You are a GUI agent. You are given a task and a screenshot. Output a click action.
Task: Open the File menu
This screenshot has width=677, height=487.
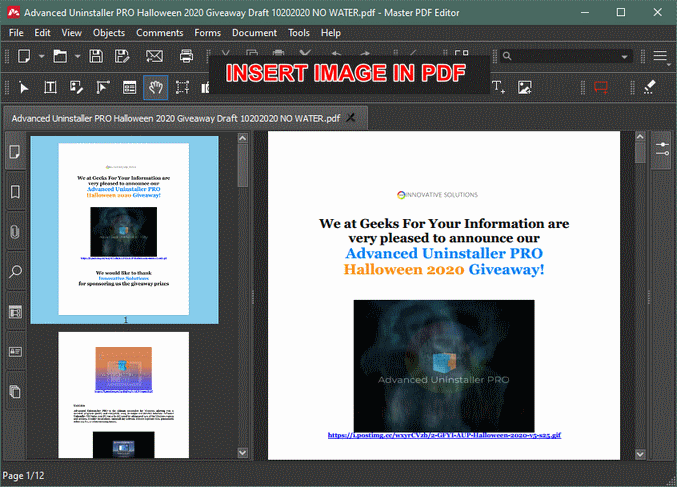16,33
